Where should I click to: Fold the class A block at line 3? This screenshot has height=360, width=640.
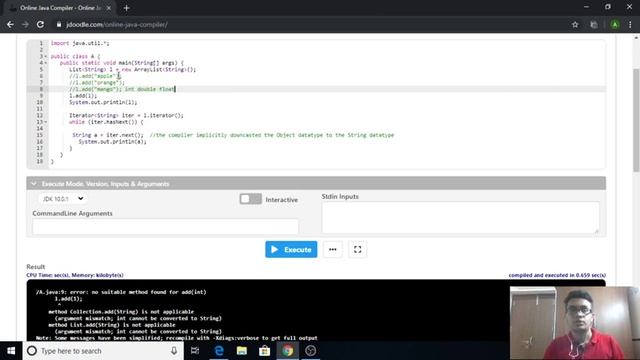tap(46, 56)
